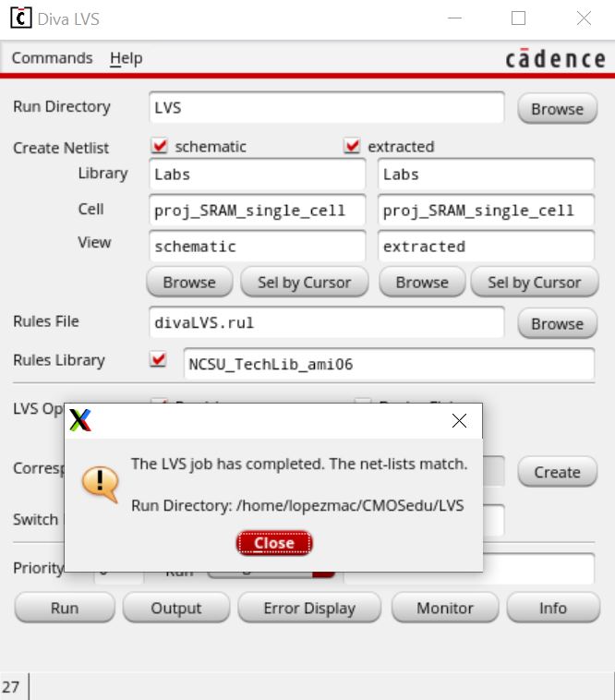The image size is (615, 700).
Task: Click the Create button for the correspondence file
Action: tap(557, 471)
